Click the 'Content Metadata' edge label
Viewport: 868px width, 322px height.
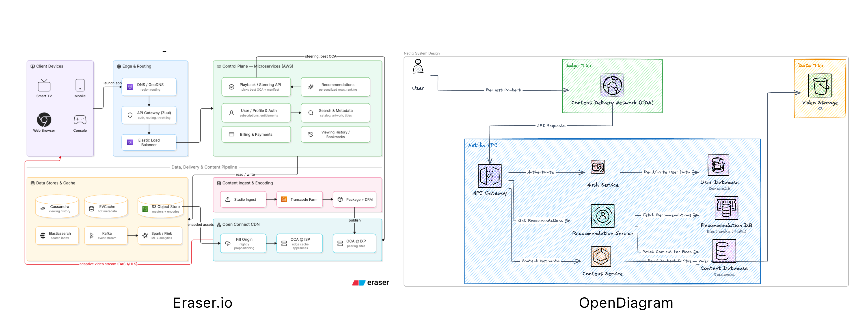point(540,261)
